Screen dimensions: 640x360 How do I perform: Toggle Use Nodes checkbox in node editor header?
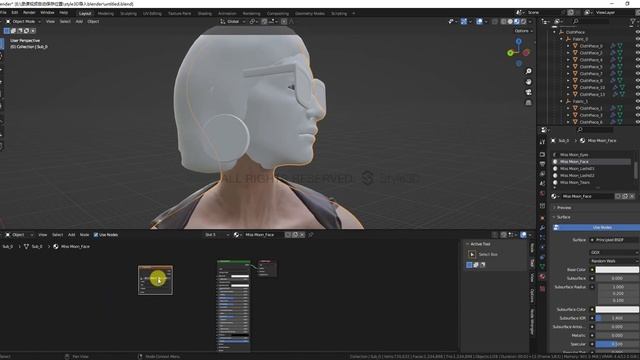click(96, 235)
